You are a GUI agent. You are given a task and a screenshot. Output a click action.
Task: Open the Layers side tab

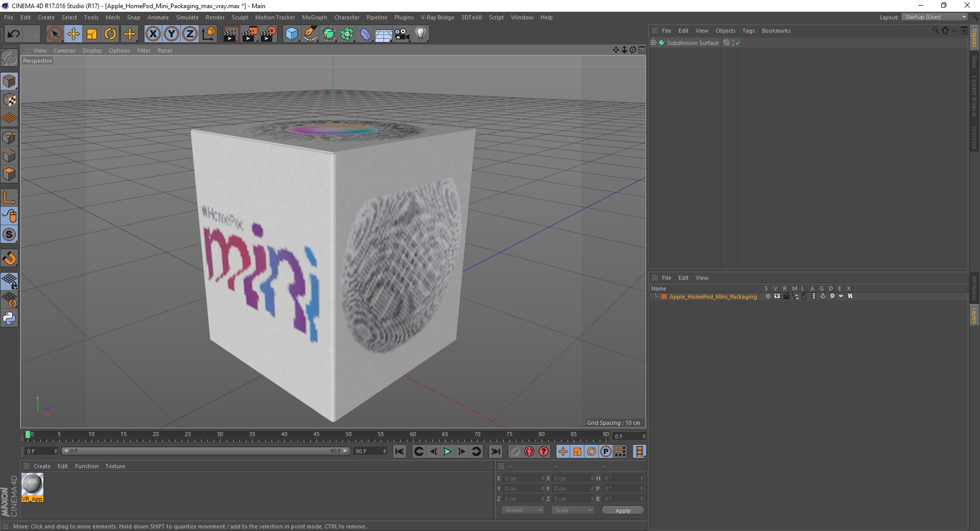coord(974,315)
